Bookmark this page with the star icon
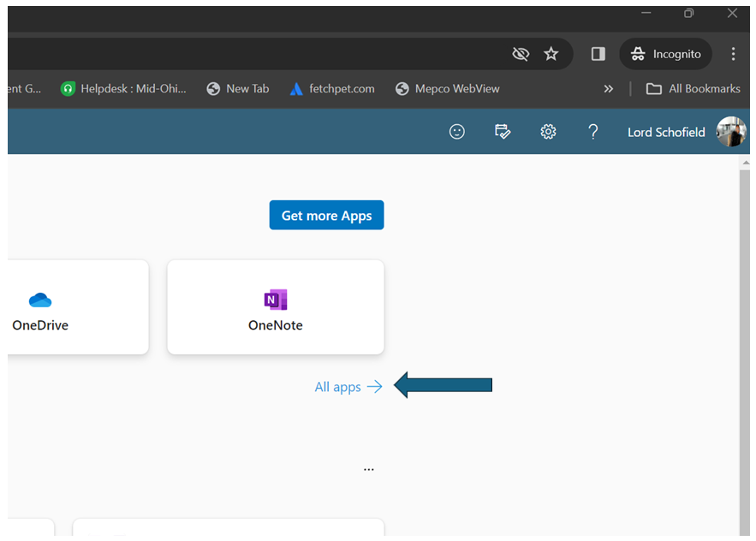 tap(551, 54)
